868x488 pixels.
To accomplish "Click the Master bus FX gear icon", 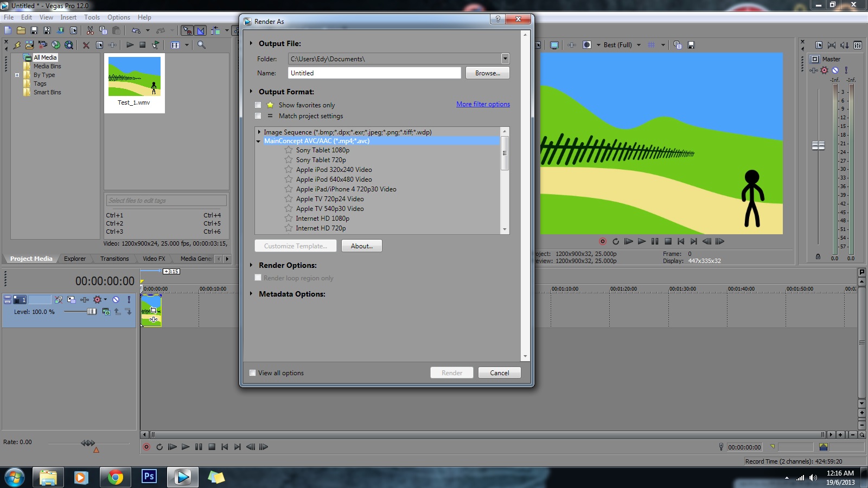I will (824, 70).
